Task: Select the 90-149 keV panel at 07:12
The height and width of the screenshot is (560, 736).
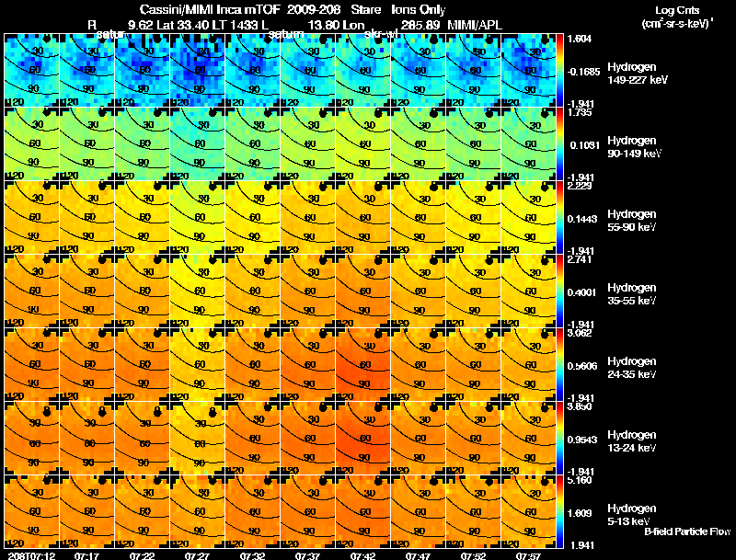Action: 31,144
